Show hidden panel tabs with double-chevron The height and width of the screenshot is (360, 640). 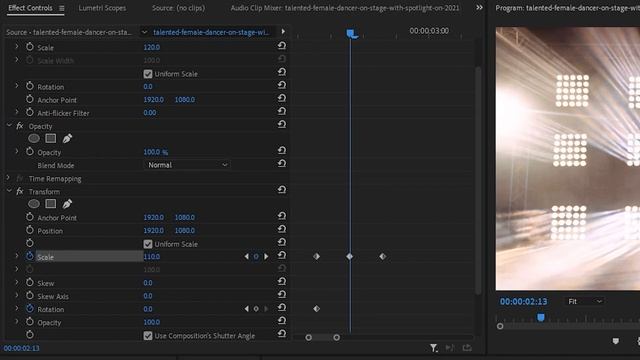(x=479, y=7)
